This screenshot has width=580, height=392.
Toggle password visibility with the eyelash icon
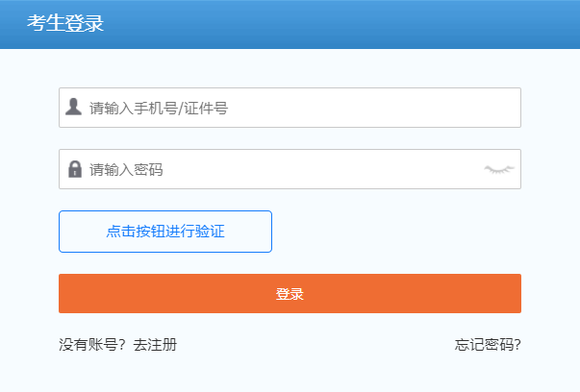pos(499,169)
